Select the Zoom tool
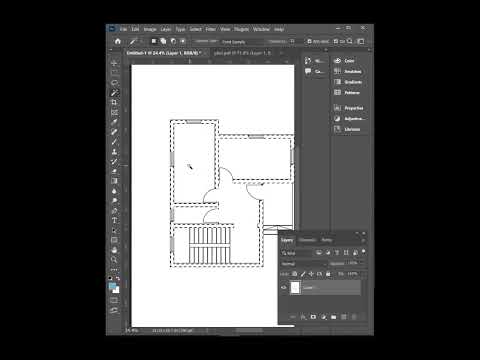 tap(114, 260)
